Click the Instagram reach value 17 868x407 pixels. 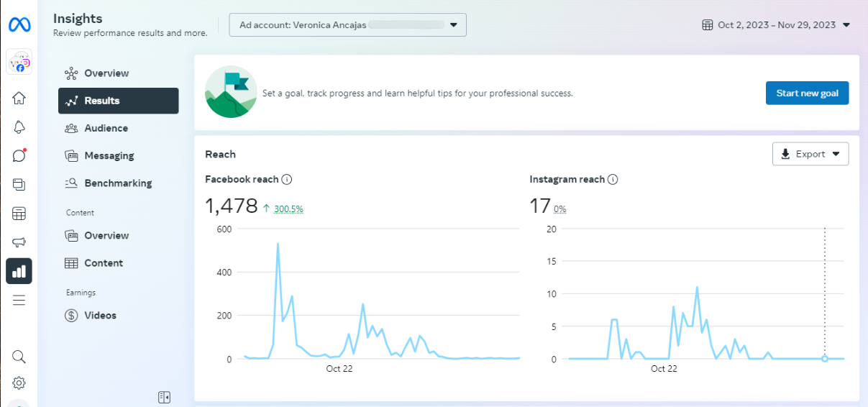540,206
